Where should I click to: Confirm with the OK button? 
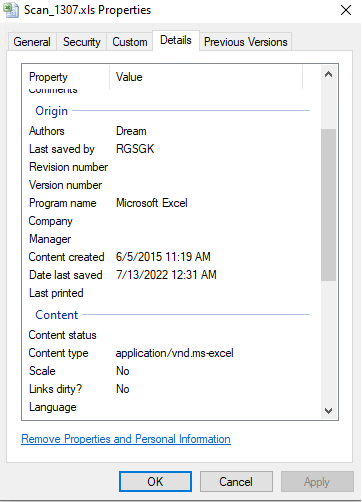click(x=155, y=481)
